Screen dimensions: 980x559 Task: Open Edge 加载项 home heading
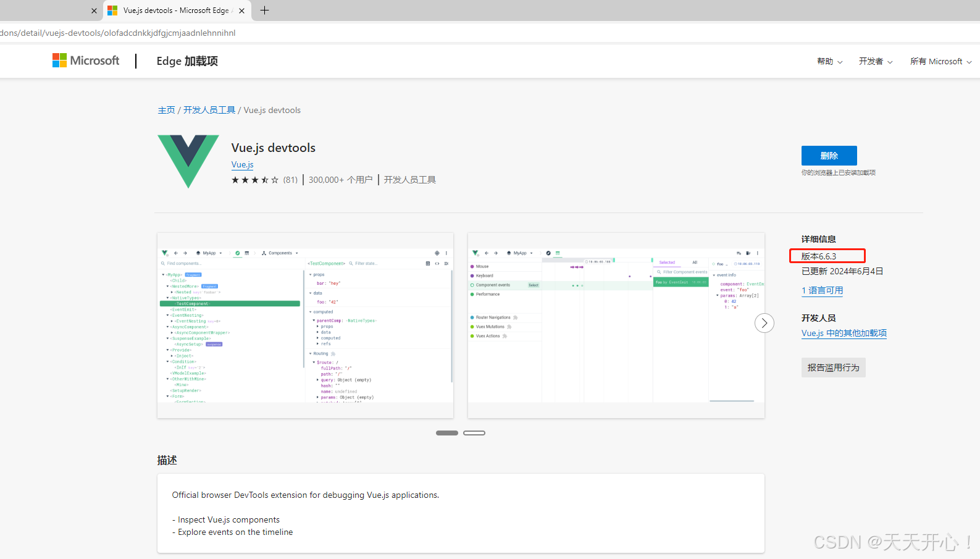point(187,61)
